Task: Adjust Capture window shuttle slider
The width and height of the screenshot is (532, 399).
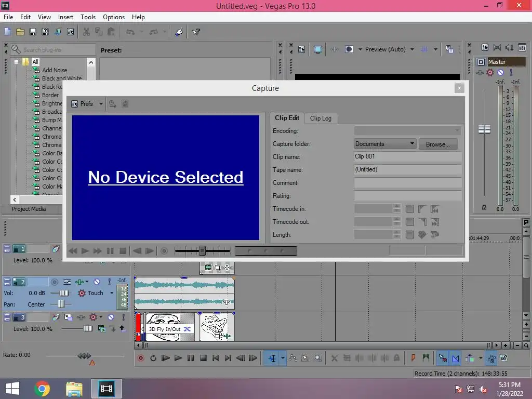Action: click(202, 251)
